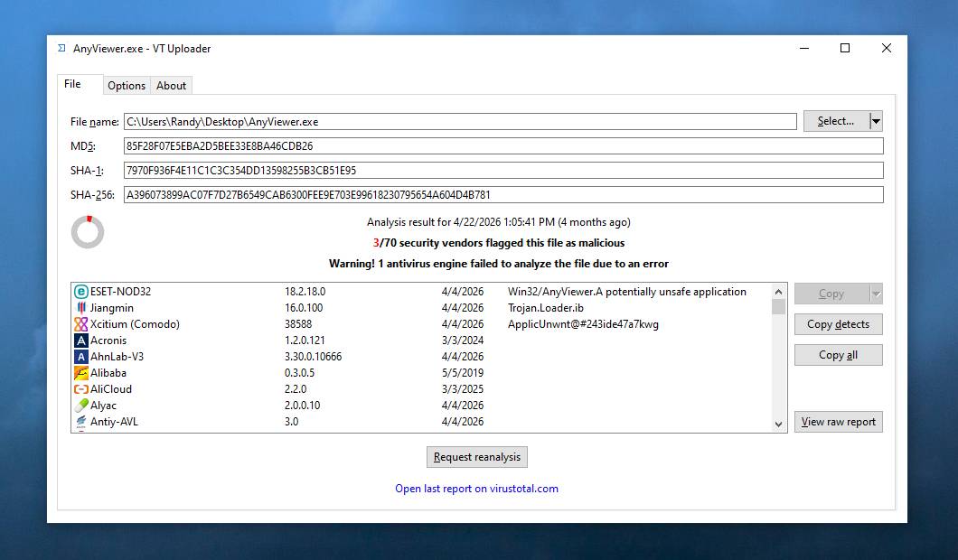Open the Copy button dropdown arrow
Viewport: 958px width, 560px height.
876,294
